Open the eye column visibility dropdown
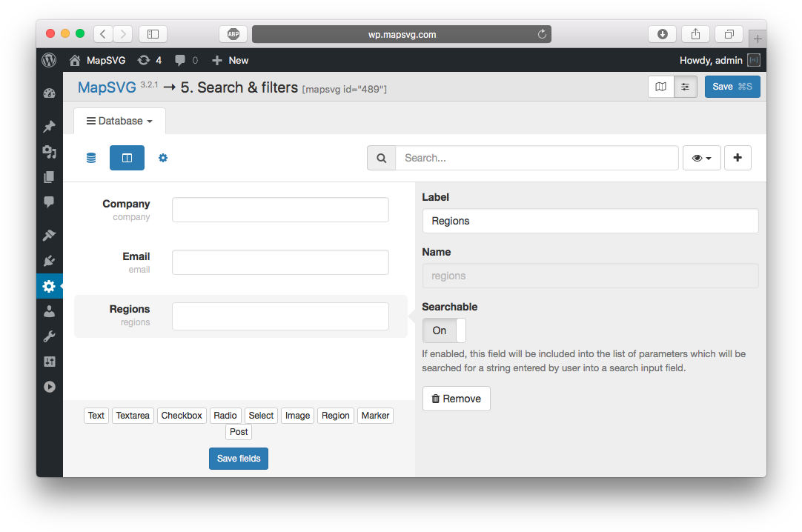 click(701, 157)
